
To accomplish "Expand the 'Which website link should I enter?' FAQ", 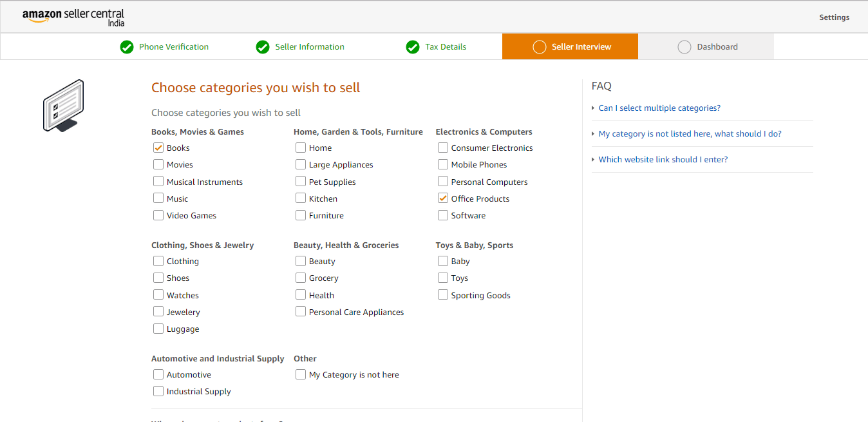I will [x=663, y=160].
